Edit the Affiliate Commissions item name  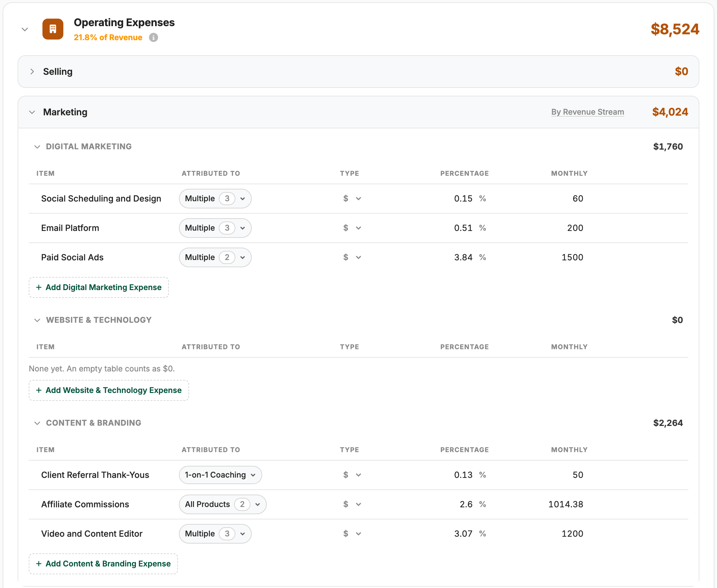(85, 504)
